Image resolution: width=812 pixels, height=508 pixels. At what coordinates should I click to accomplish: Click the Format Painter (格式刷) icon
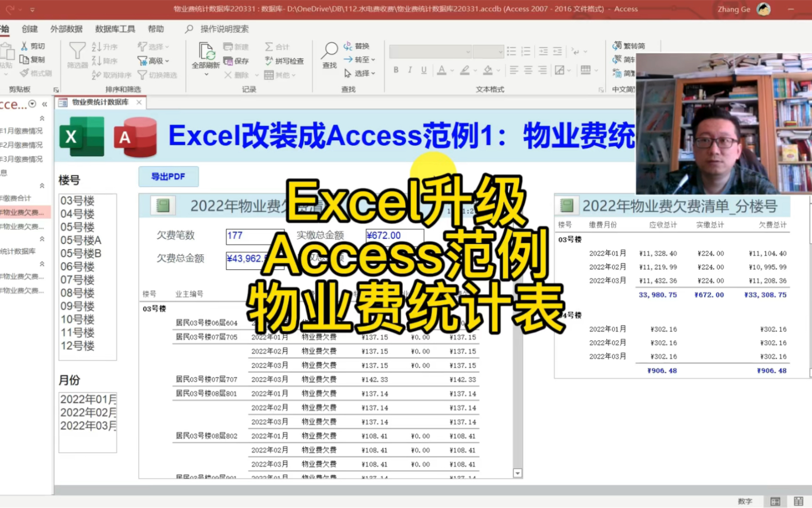[x=24, y=73]
